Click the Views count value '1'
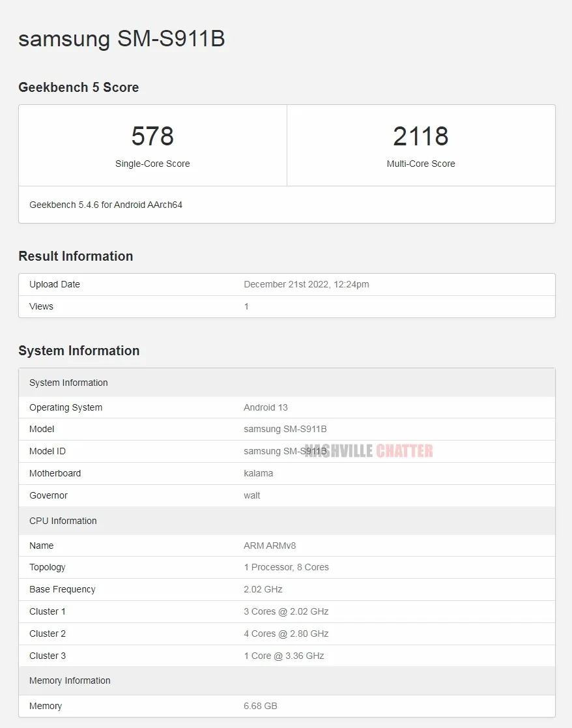This screenshot has height=728, width=572. point(246,306)
